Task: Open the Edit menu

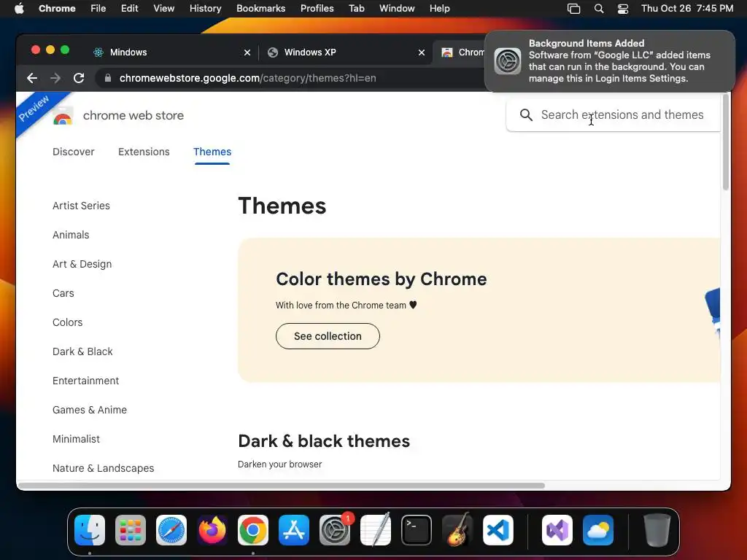Action: coord(130,9)
